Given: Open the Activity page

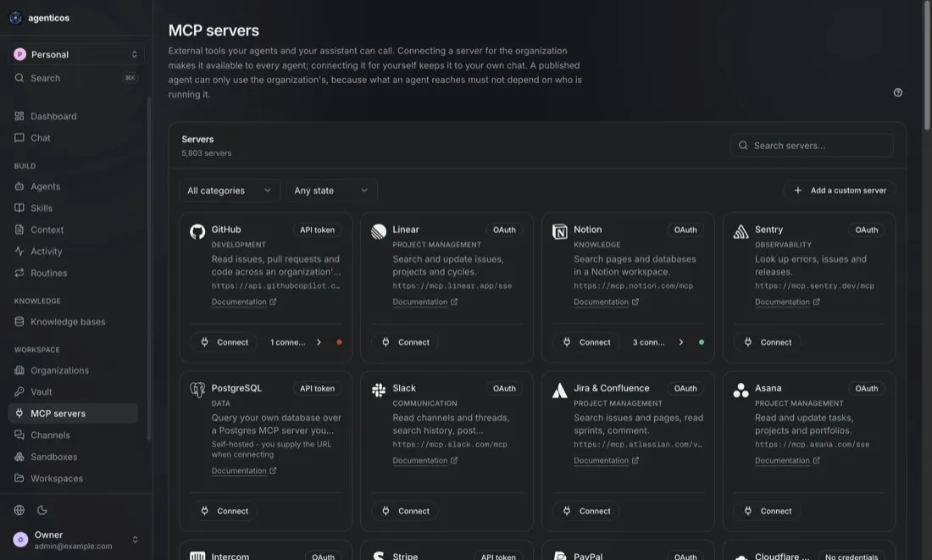Looking at the screenshot, I should point(73,251).
